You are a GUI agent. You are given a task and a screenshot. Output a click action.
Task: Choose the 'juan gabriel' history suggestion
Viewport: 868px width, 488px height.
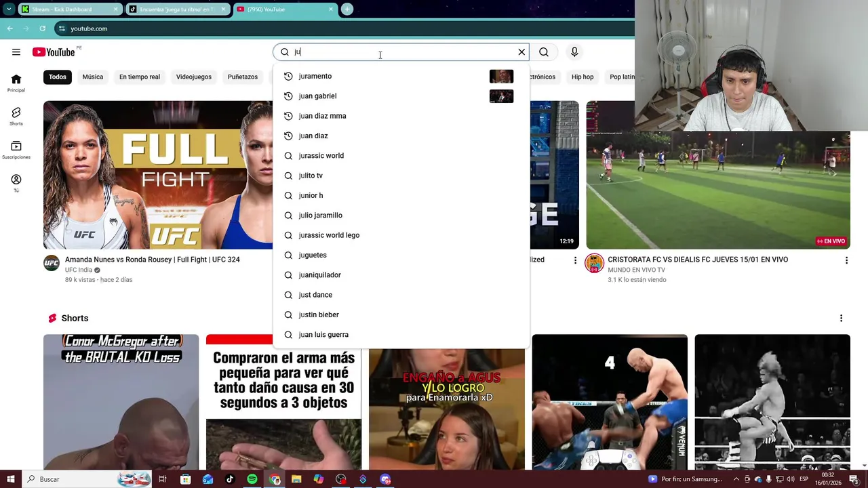tap(400, 96)
